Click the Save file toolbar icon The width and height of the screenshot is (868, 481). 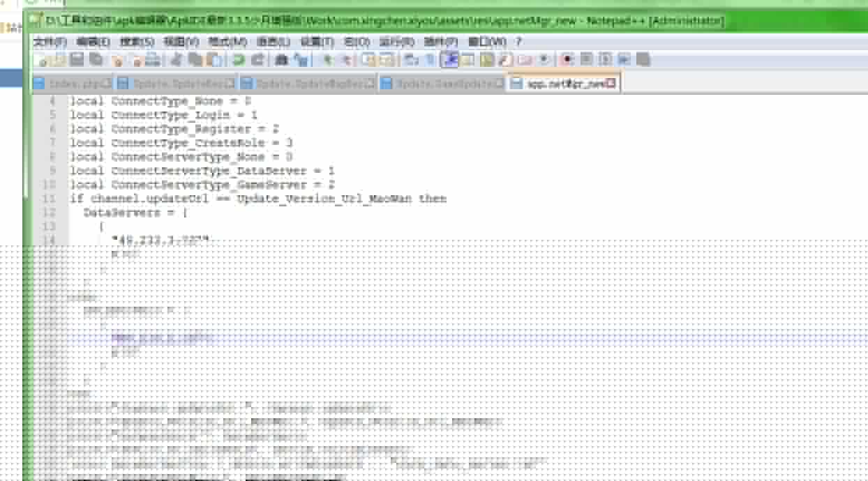pyautogui.click(x=77, y=60)
